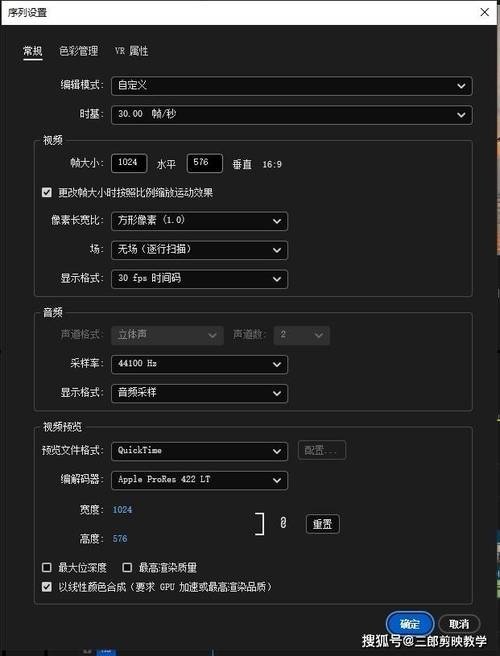This screenshot has height=656, width=500.
Task: Enable the 最大位深度 checkbox
Action: point(47,567)
